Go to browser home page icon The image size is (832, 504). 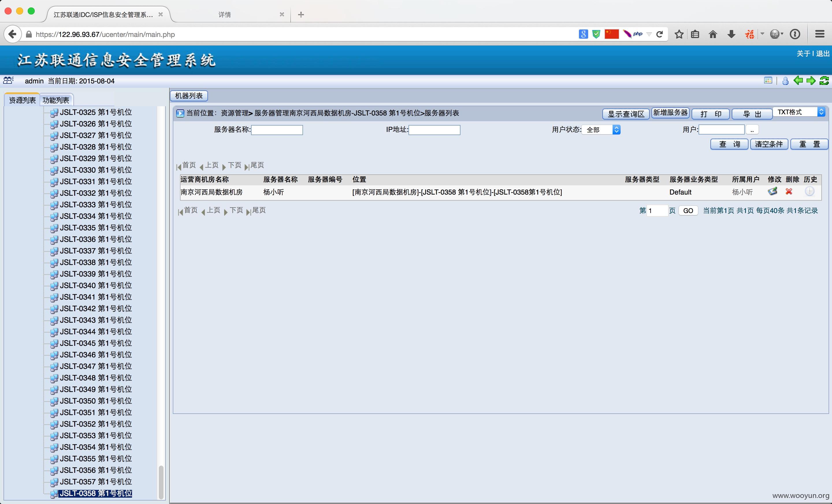click(713, 34)
